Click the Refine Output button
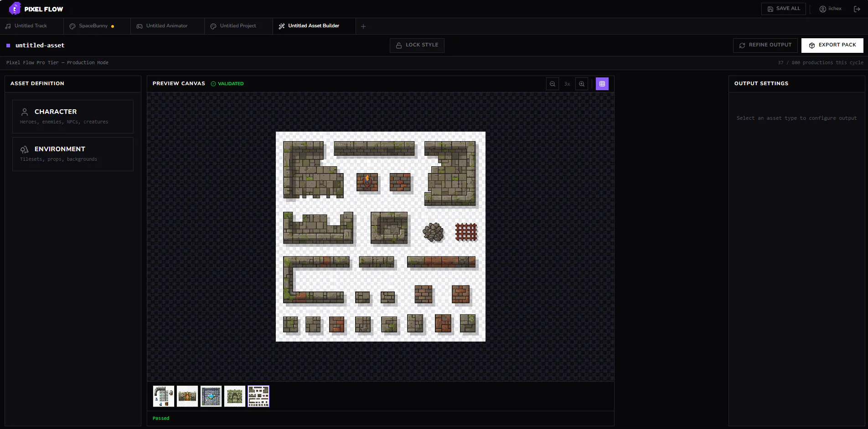The width and height of the screenshot is (868, 429). pyautogui.click(x=765, y=45)
